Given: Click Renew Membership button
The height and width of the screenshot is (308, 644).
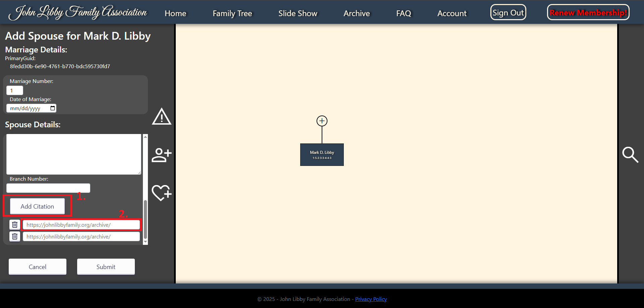Looking at the screenshot, I should point(588,12).
